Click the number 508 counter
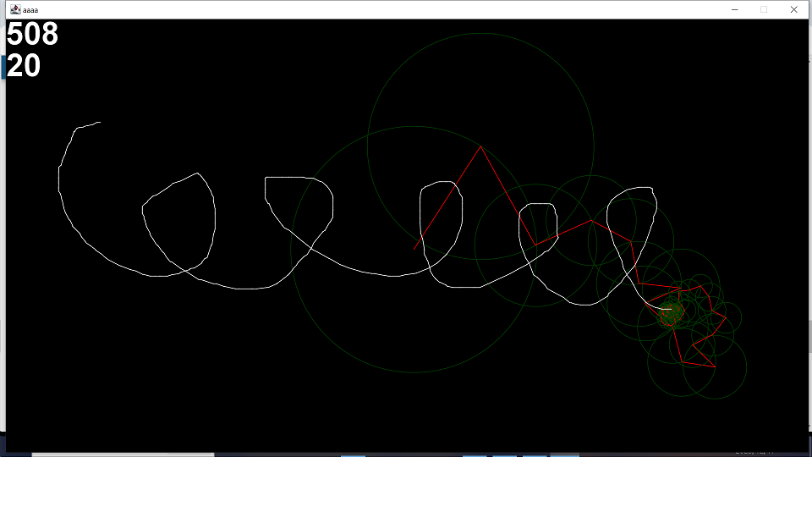Image resolution: width=812 pixels, height=512 pixels. (x=32, y=34)
